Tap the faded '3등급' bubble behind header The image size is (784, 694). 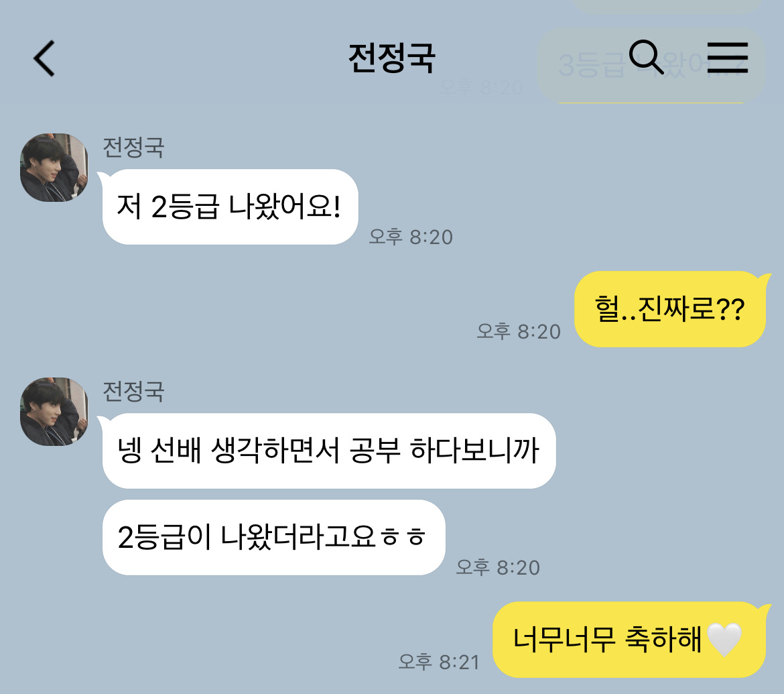(x=651, y=65)
